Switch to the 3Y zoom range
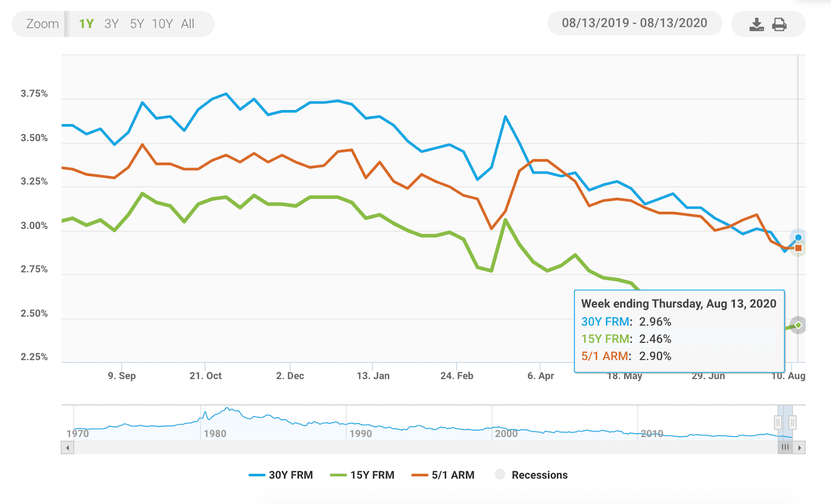The width and height of the screenshot is (831, 504). (x=111, y=24)
